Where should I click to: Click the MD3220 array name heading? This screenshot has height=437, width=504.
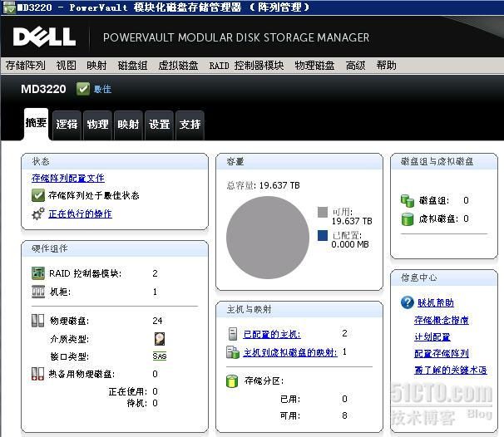click(x=43, y=89)
